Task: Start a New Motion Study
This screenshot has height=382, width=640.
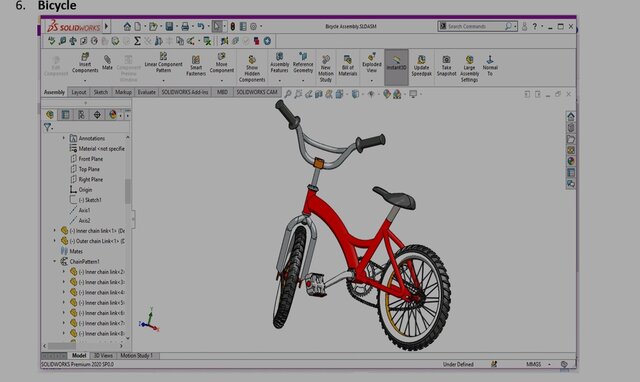Action: [x=326, y=69]
